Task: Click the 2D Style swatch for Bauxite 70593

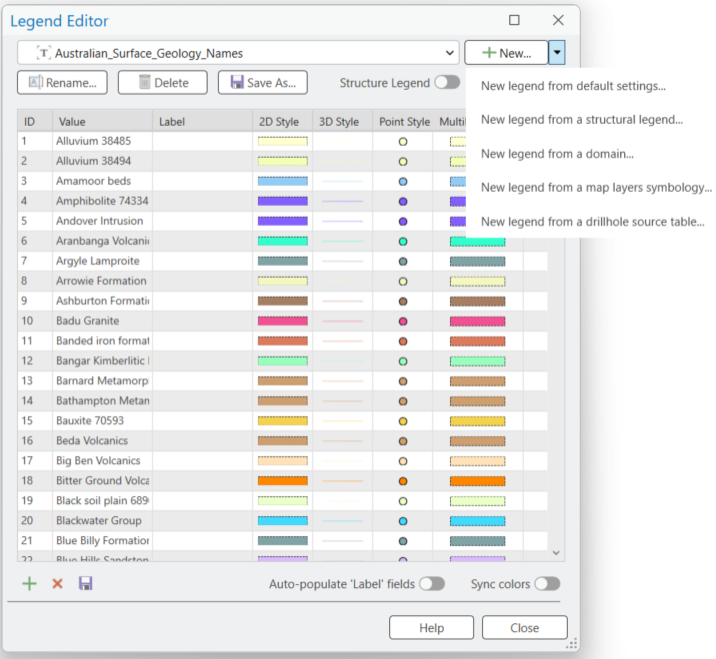Action: click(282, 421)
